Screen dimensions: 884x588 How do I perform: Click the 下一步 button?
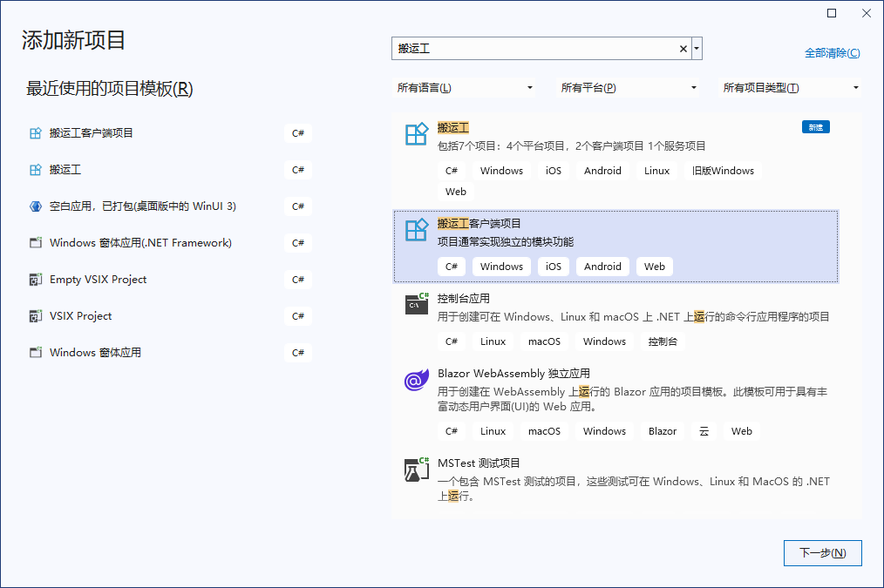tap(823, 553)
